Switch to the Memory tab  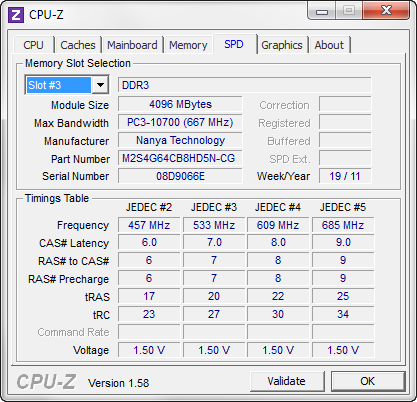point(188,45)
